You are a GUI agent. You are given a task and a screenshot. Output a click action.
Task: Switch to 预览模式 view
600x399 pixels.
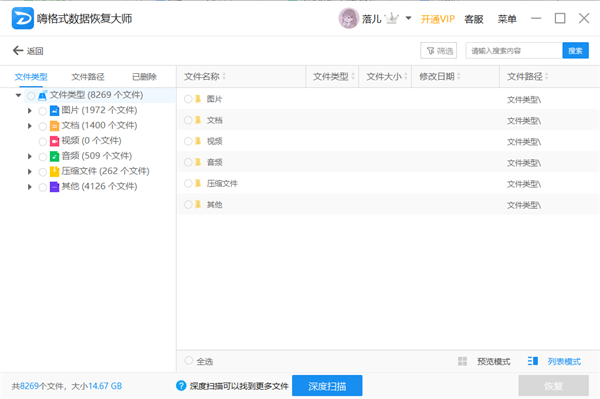click(x=494, y=362)
